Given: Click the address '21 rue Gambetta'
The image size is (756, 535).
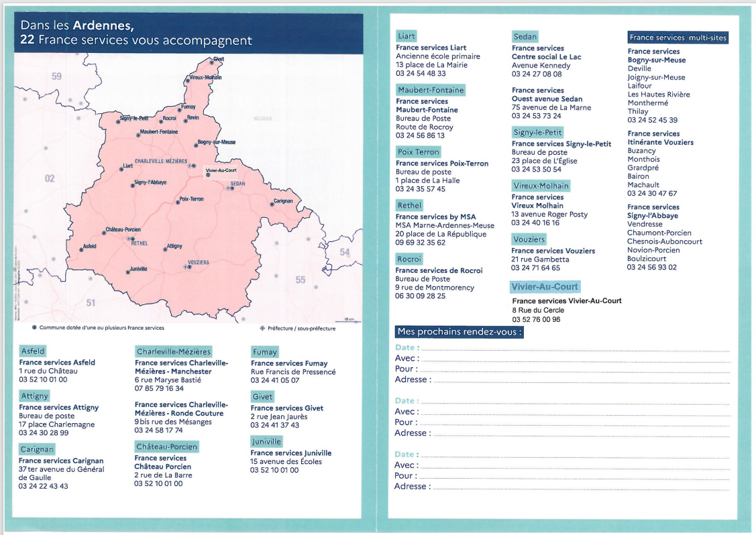Looking at the screenshot, I should tap(540, 259).
